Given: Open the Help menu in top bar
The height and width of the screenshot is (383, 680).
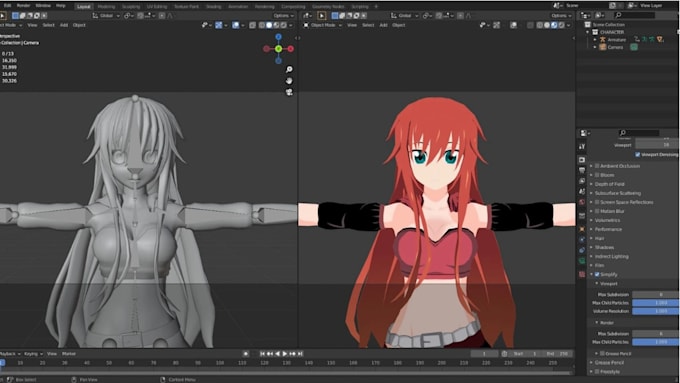Looking at the screenshot, I should [x=61, y=6].
